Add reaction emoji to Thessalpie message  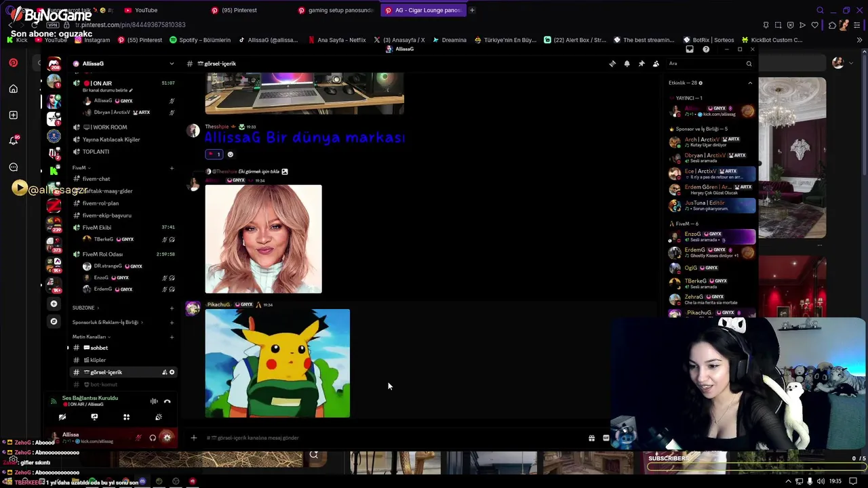coord(230,155)
